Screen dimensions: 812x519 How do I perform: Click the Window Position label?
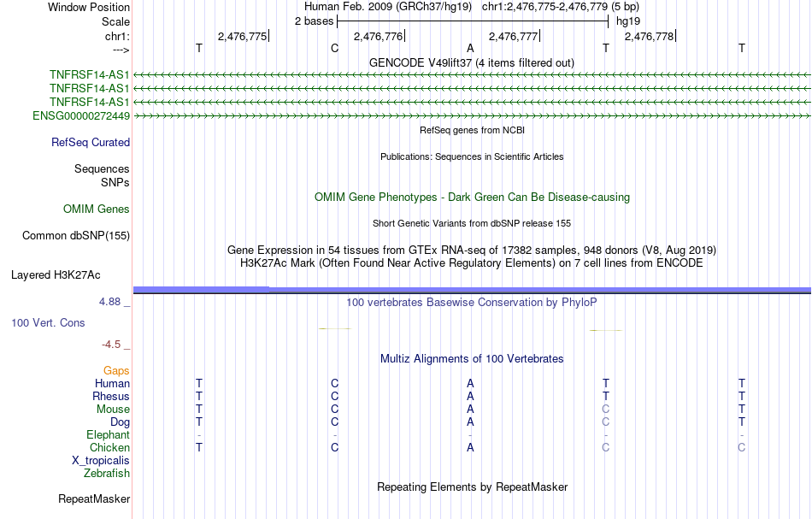[89, 7]
